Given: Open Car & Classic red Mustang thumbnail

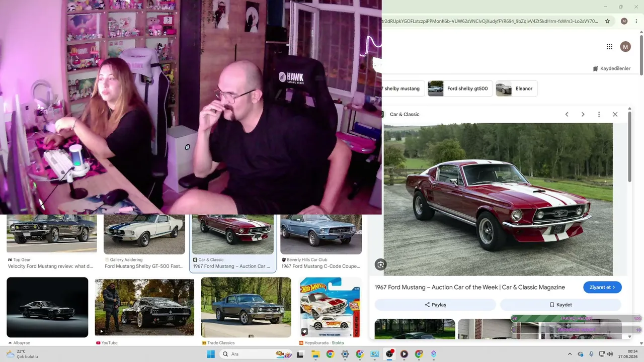Looking at the screenshot, I should (232, 234).
